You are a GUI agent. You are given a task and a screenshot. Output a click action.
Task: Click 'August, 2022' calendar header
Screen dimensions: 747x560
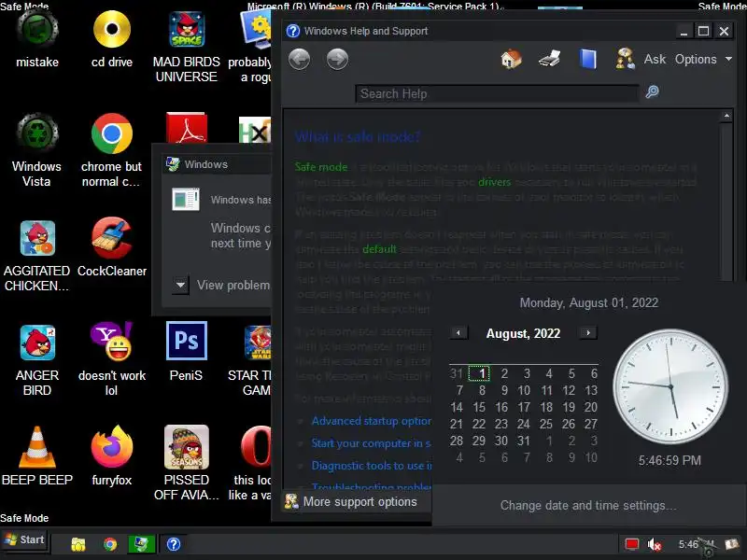523,333
